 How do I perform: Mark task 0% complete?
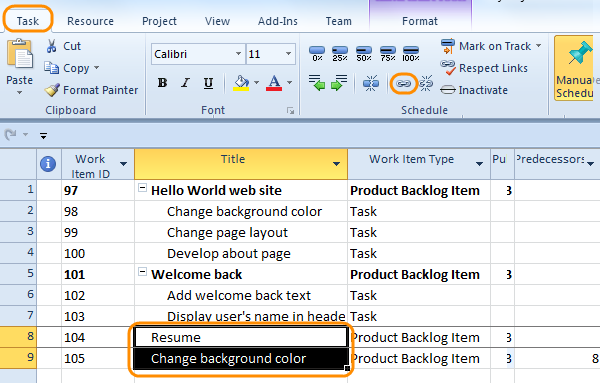(x=317, y=54)
